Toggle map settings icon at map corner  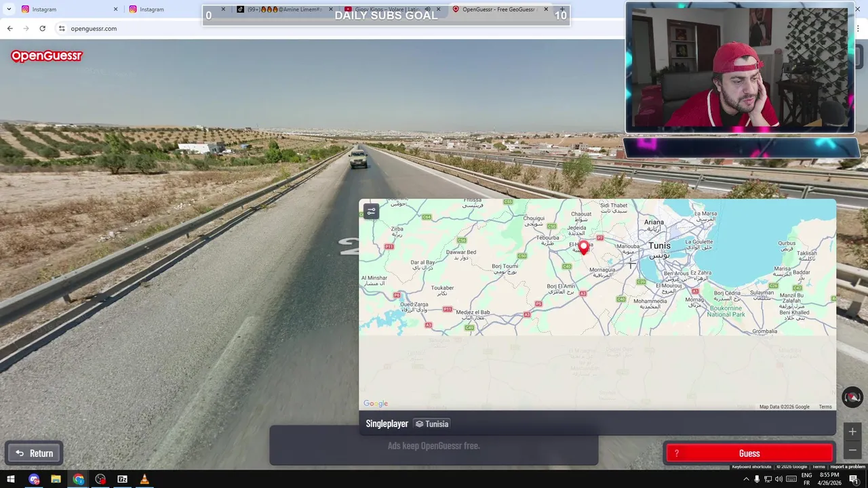click(x=371, y=211)
